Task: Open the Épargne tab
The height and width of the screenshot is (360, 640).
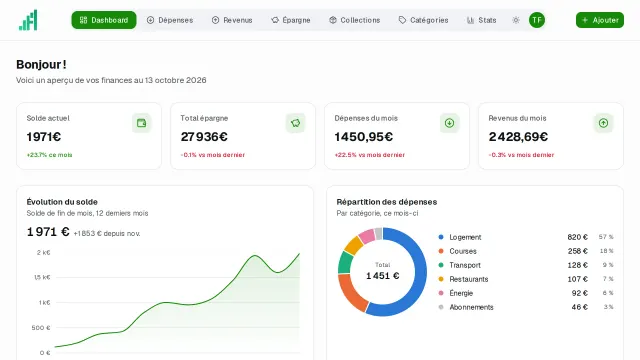Action: pos(291,20)
